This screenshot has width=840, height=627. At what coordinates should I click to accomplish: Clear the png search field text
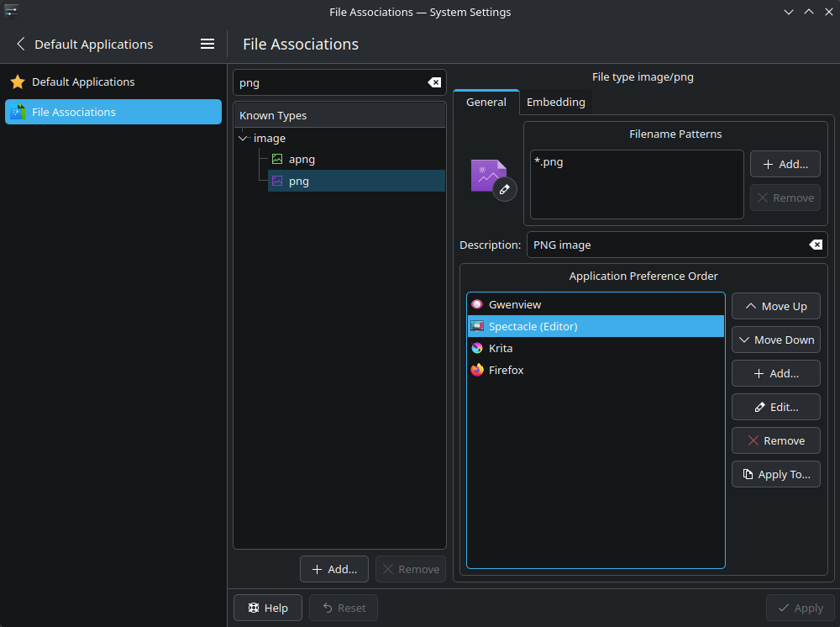433,82
